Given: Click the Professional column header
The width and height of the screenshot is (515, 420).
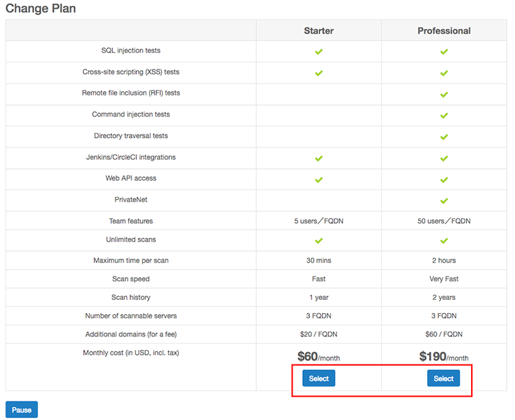Looking at the screenshot, I should click(x=444, y=31).
